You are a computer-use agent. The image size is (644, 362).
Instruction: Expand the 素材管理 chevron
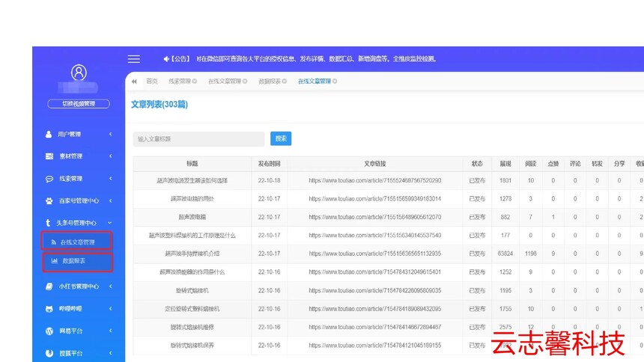[x=111, y=156]
